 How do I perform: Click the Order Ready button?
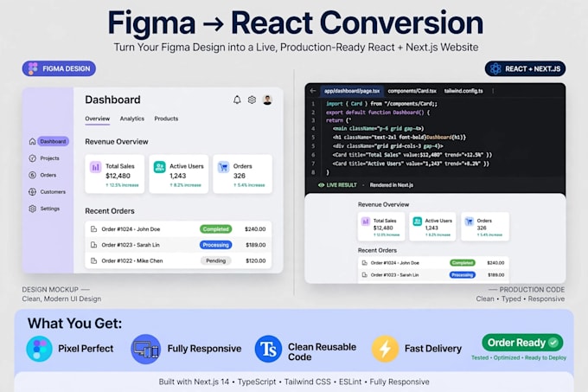(522, 343)
